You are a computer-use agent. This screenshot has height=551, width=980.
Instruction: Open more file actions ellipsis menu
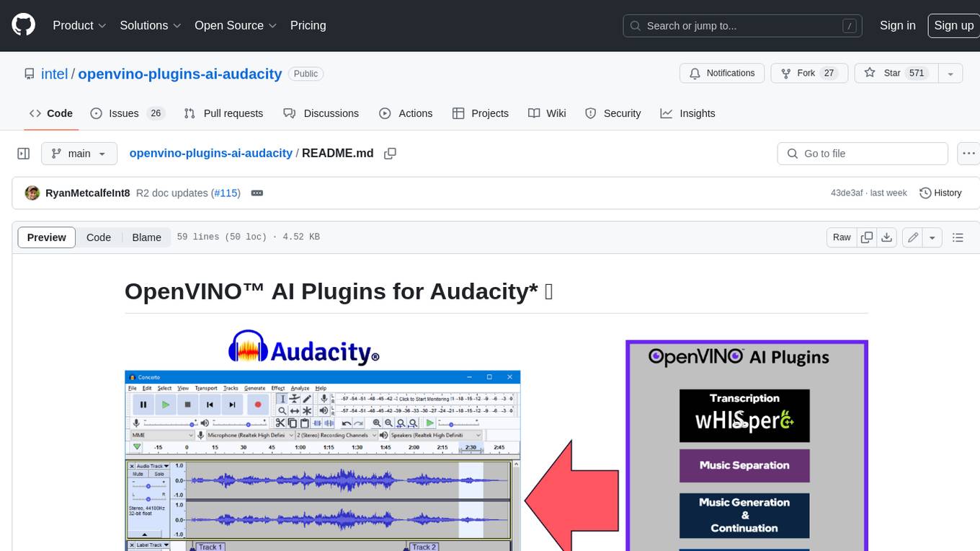coord(968,154)
